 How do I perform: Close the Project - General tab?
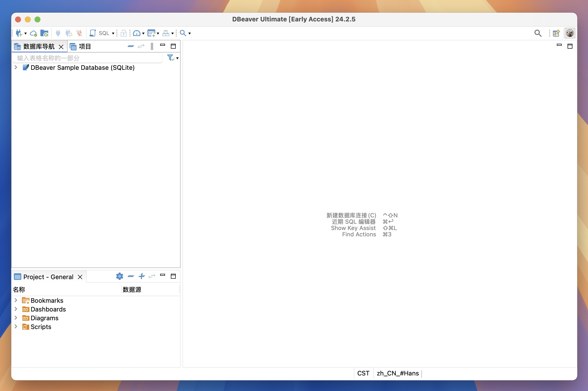point(80,277)
